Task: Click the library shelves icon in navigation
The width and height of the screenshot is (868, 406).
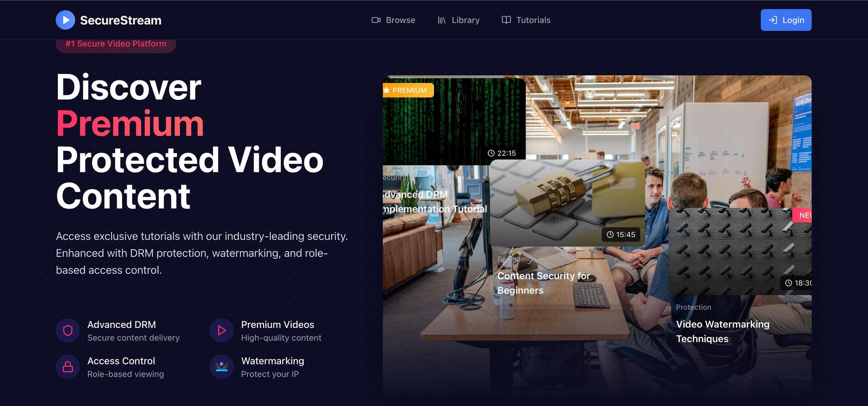Action: [442, 20]
